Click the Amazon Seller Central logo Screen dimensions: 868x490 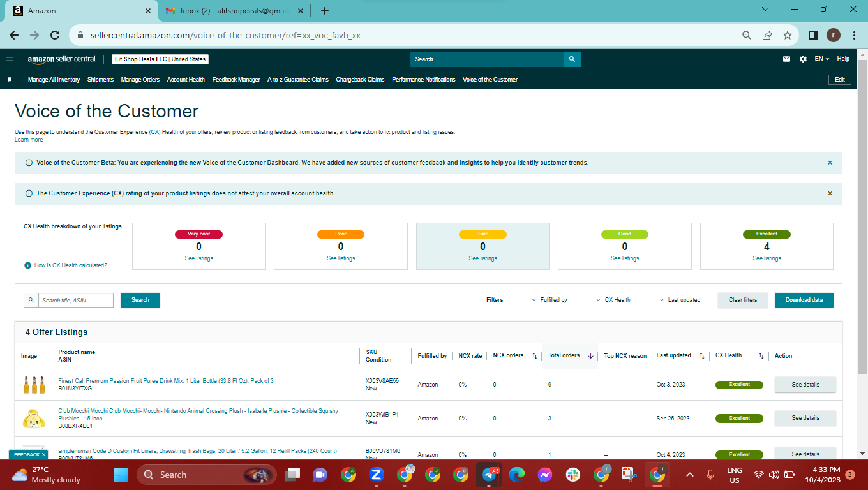pyautogui.click(x=62, y=59)
